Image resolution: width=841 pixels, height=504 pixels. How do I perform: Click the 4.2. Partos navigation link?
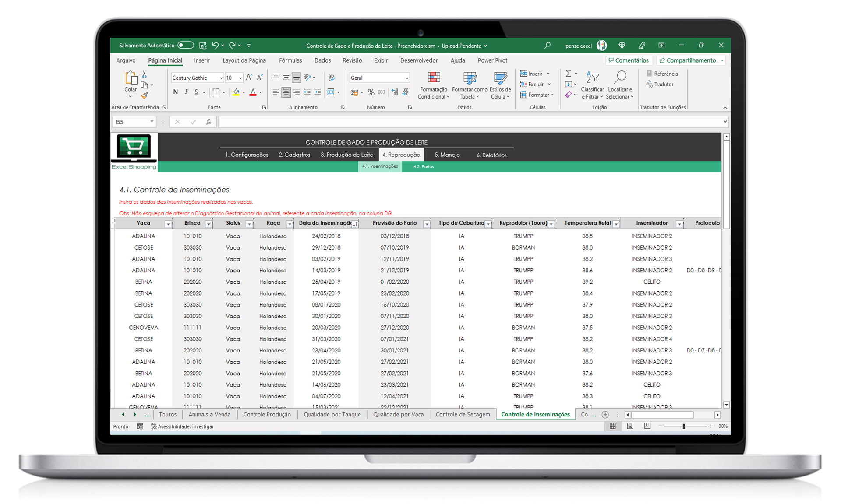point(424,166)
